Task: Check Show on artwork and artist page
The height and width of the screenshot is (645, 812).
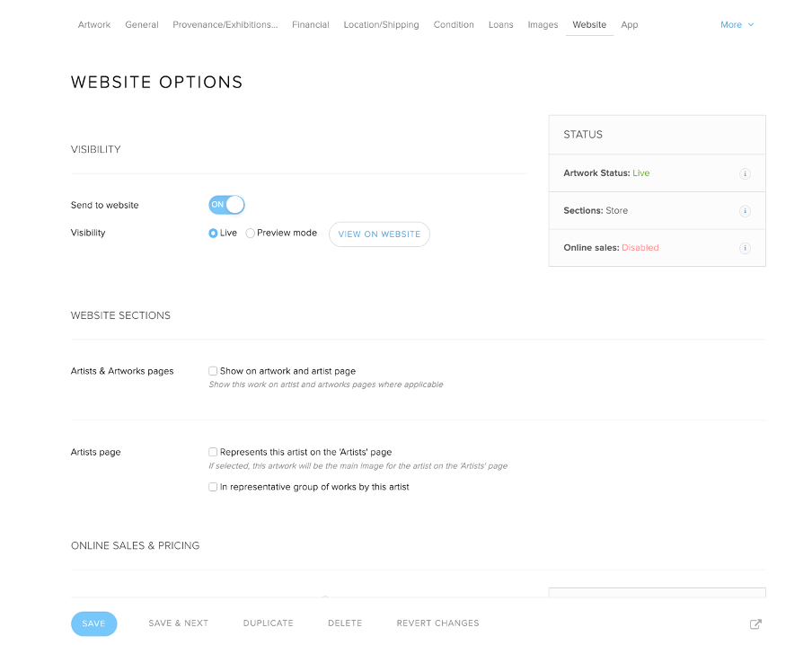Action: coord(213,371)
